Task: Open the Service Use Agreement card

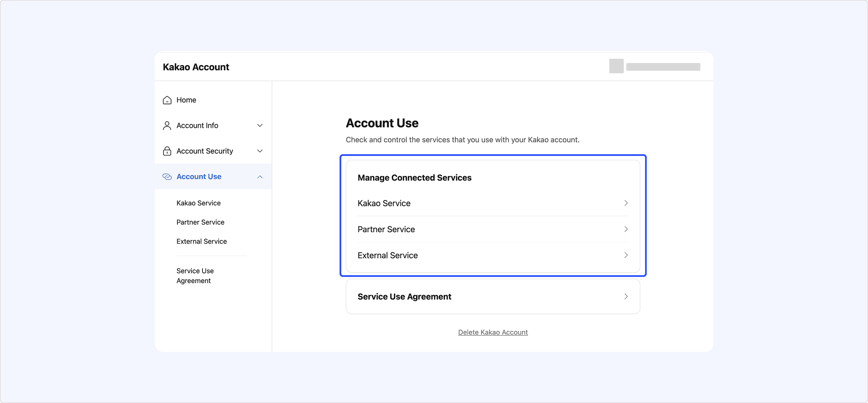Action: point(493,296)
